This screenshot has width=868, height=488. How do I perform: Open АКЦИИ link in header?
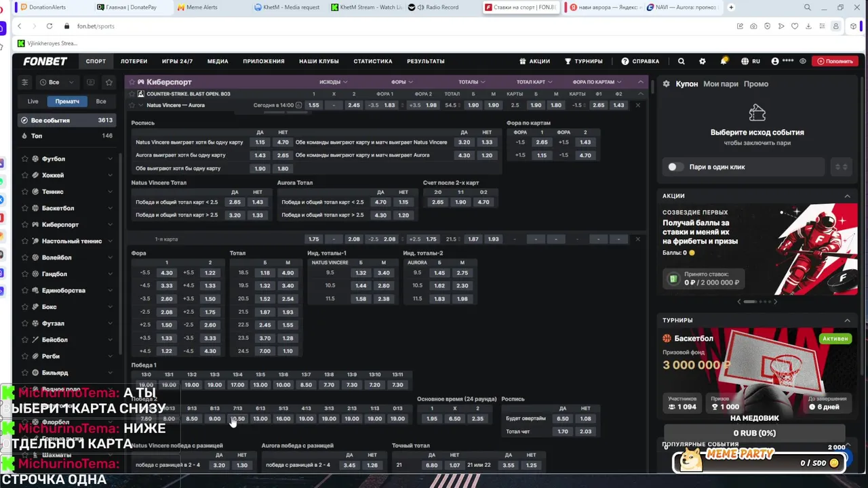point(534,61)
